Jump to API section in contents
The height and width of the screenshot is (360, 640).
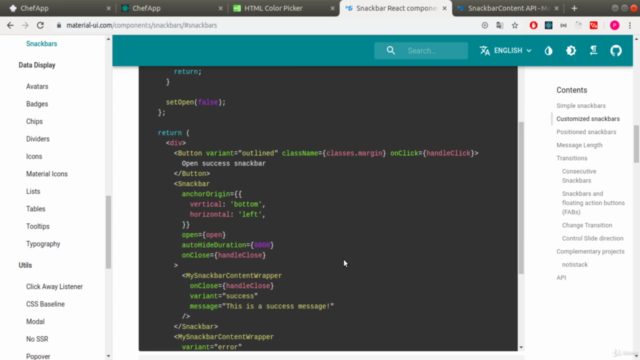(561, 278)
